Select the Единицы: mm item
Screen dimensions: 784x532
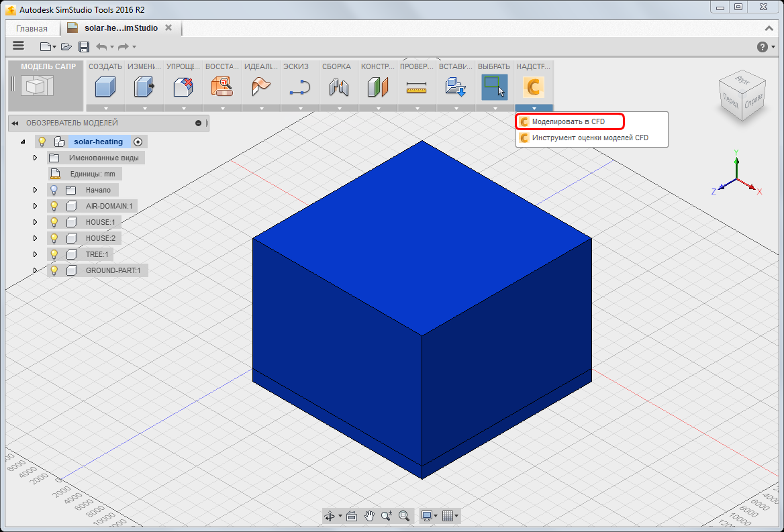tap(85, 174)
